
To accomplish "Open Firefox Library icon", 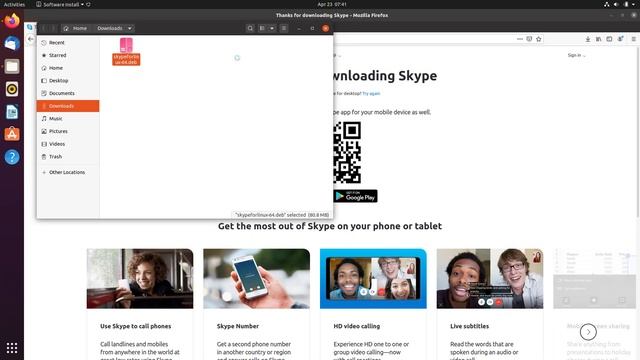I will (598, 39).
